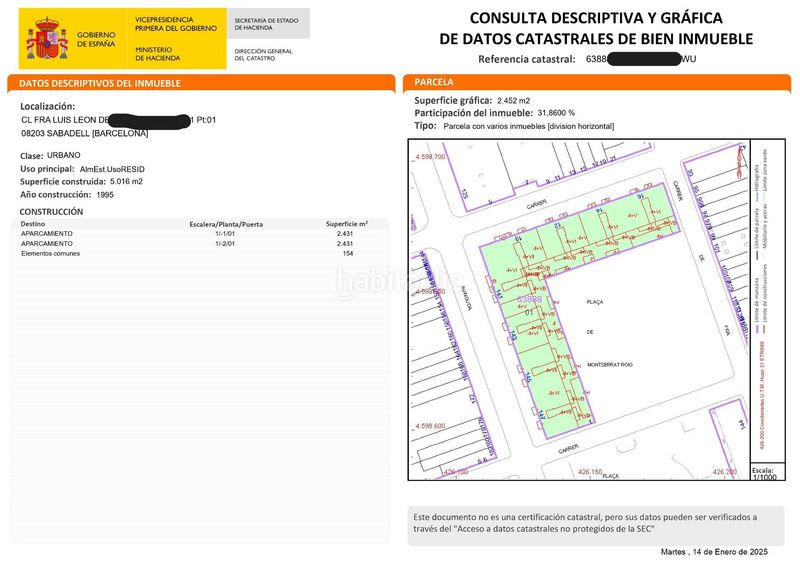This screenshot has height=565, width=800.
Task: Select '5.016 m2' built surface value
Action: tap(127, 181)
